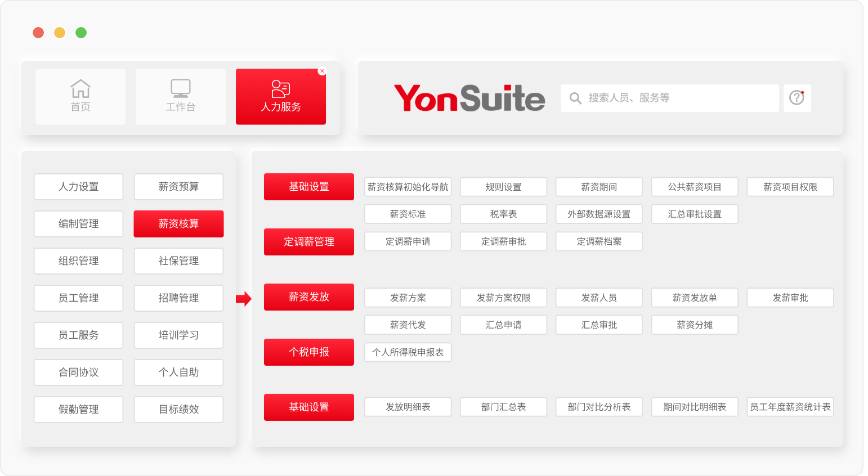This screenshot has height=476, width=868.
Task: Open 薪资核算初始化导航
Action: [x=408, y=187]
